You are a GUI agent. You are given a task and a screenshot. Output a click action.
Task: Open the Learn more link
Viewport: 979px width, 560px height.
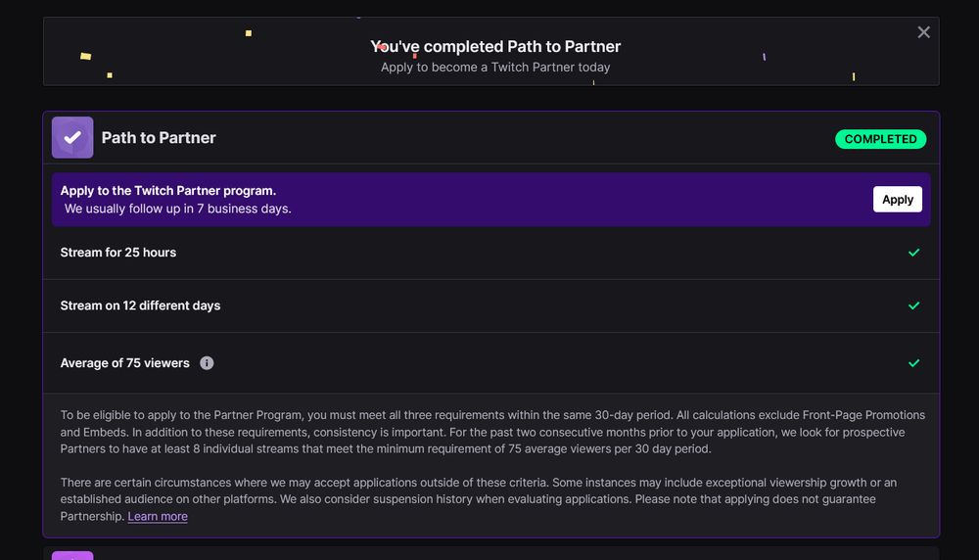pos(158,516)
